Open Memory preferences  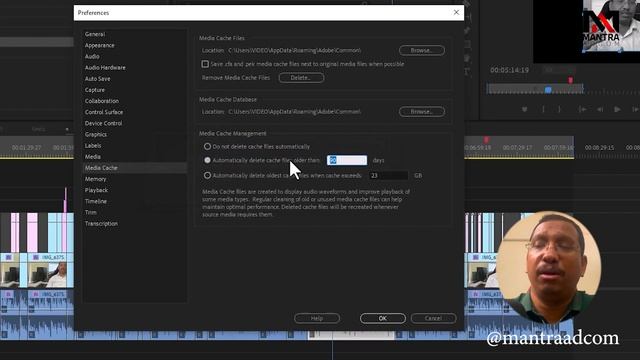pos(96,179)
